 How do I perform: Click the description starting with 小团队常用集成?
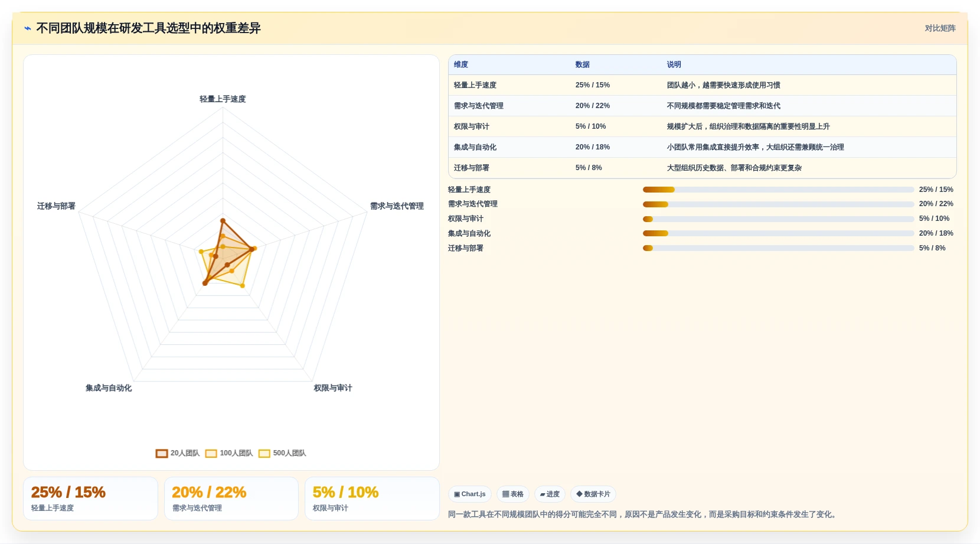[x=756, y=147]
